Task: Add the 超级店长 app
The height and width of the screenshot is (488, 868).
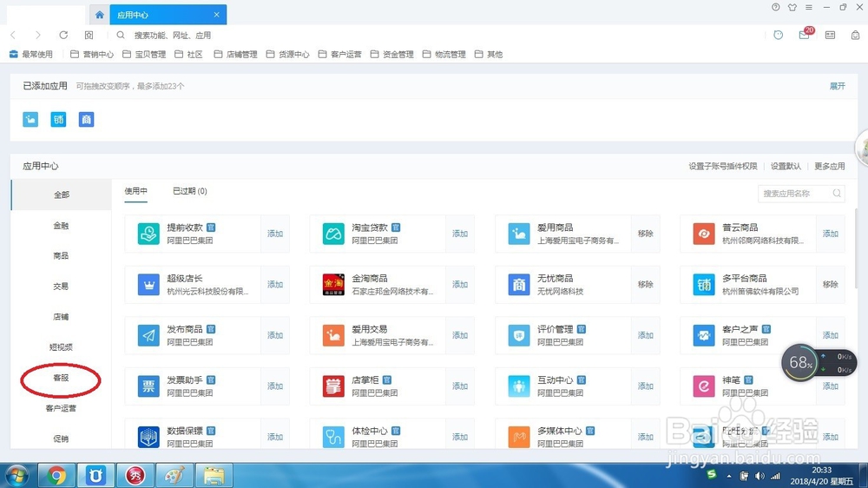Action: coord(275,284)
